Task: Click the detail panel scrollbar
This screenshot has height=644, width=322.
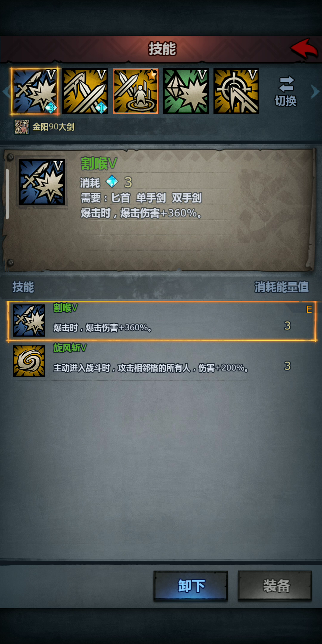Action: coord(7,194)
